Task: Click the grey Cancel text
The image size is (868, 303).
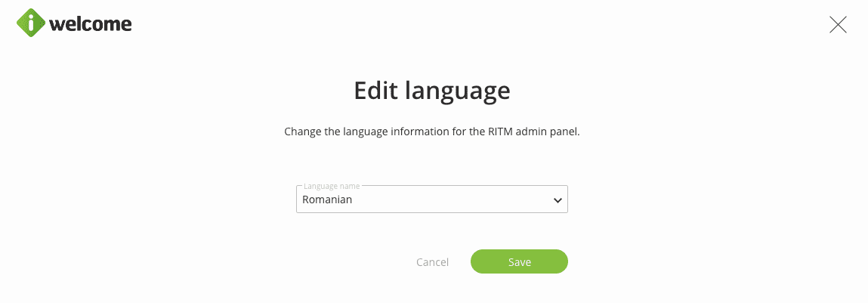Action: [432, 262]
